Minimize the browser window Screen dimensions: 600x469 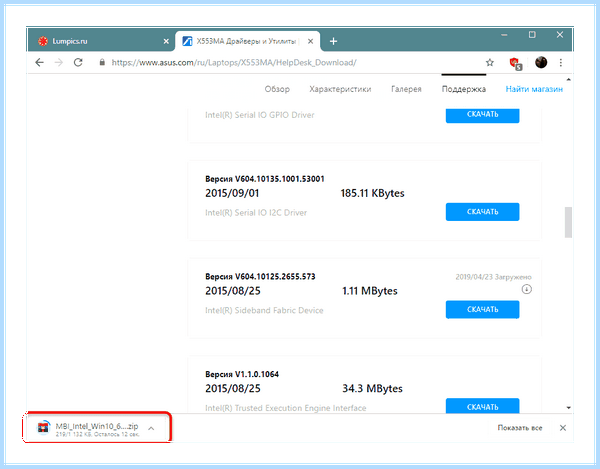504,35
